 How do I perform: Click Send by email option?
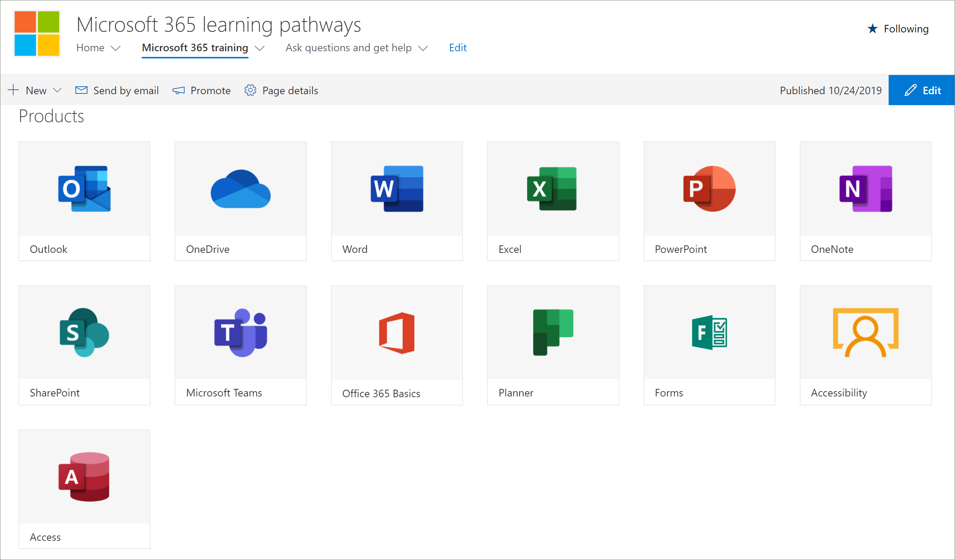point(117,90)
